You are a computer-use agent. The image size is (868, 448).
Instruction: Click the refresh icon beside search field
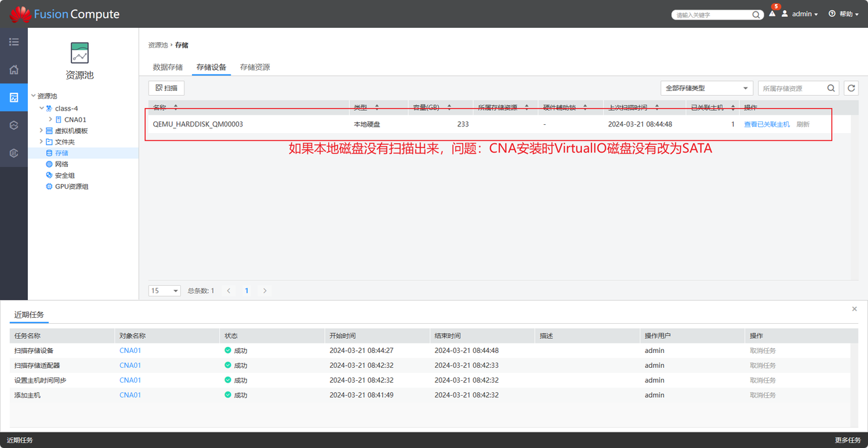(x=851, y=88)
